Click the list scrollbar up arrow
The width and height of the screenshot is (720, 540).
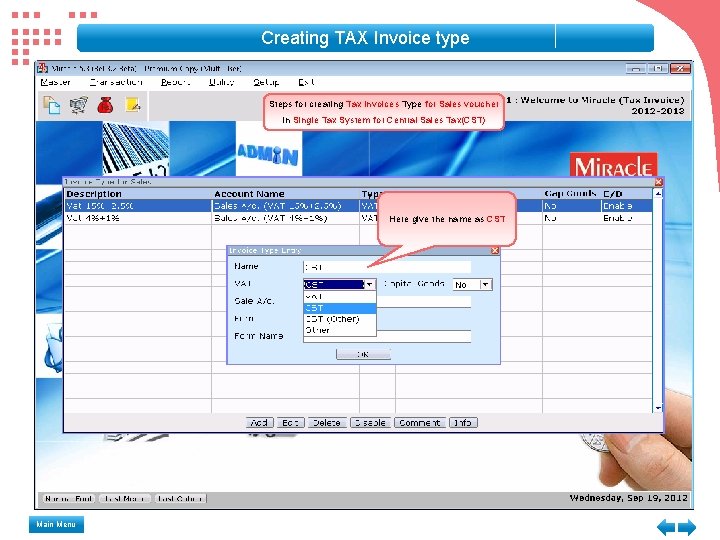658,194
